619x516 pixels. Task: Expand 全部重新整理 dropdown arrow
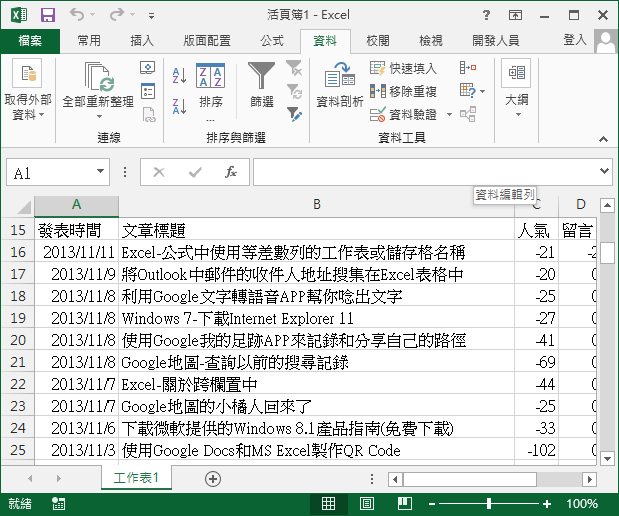[x=99, y=116]
